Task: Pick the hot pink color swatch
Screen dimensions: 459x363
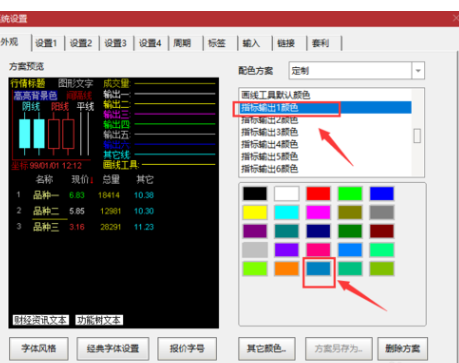Action: (318, 250)
